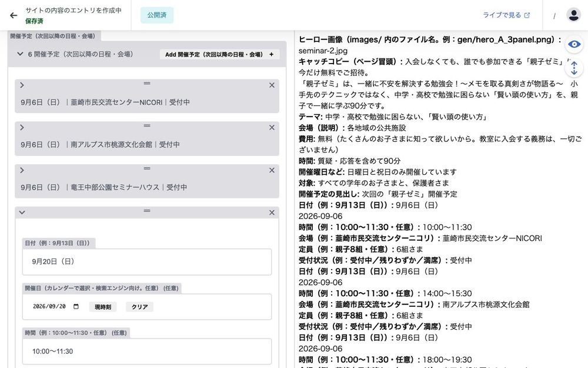Remove the 竜王中部公園セミナーハウス entry
Image resolution: width=588 pixels, height=368 pixels.
[272, 171]
